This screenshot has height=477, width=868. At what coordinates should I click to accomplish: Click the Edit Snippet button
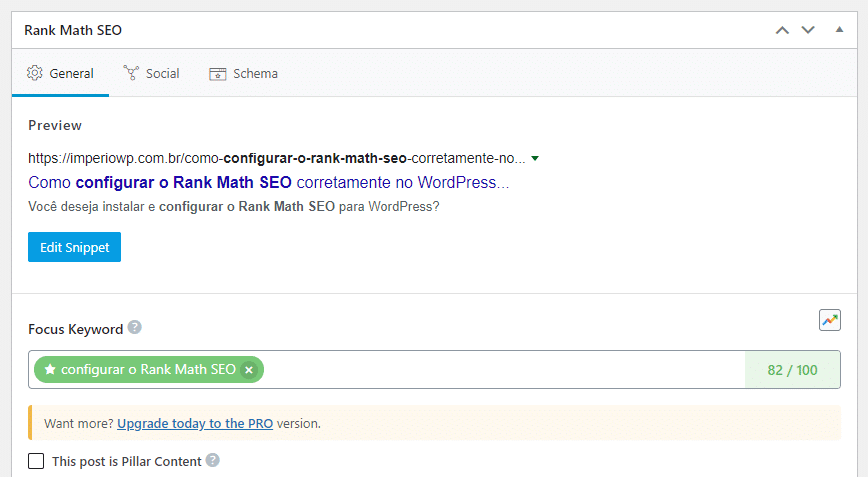[74, 246]
